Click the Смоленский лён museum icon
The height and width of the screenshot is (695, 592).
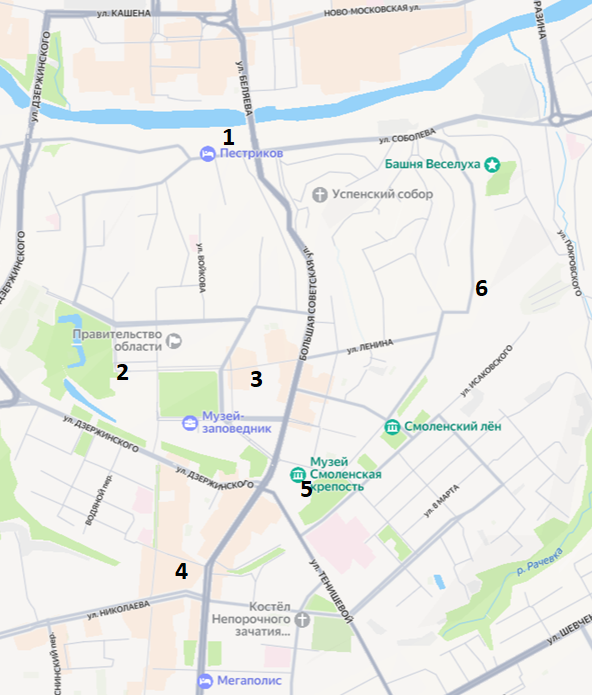pos(392,427)
